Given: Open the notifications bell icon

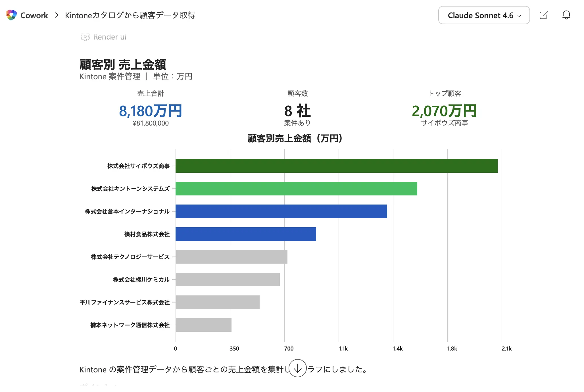Looking at the screenshot, I should pyautogui.click(x=566, y=15).
